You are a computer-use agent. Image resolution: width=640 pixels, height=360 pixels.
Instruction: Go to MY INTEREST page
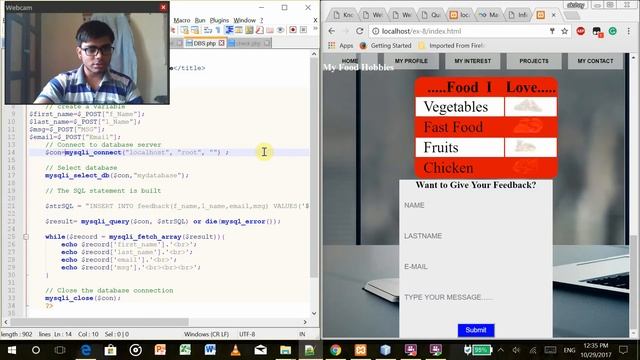(x=473, y=61)
